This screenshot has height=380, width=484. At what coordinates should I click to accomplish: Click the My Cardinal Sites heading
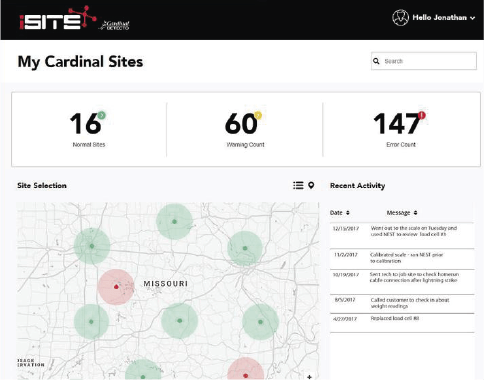tap(80, 62)
